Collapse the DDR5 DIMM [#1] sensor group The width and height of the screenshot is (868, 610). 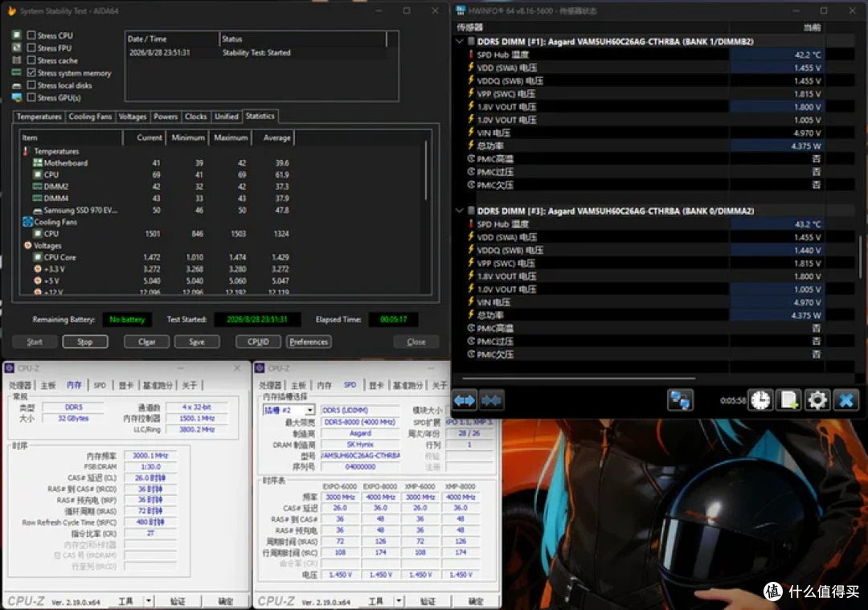460,42
